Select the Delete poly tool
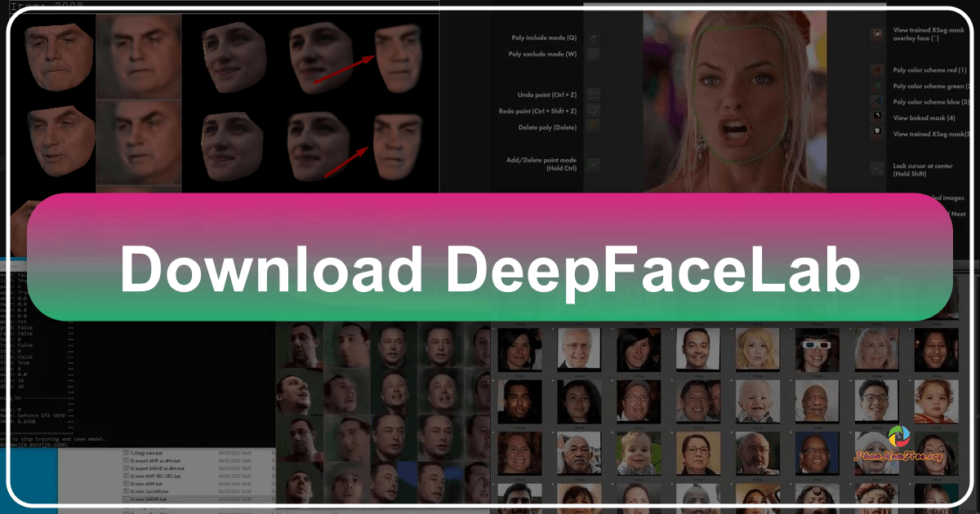Viewport: 980px width, 514px height. pos(592,126)
